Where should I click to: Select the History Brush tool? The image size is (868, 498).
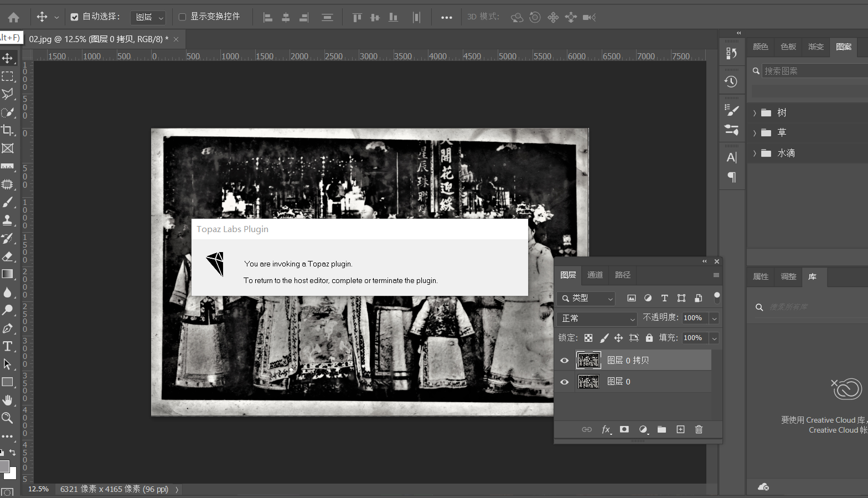click(x=8, y=238)
